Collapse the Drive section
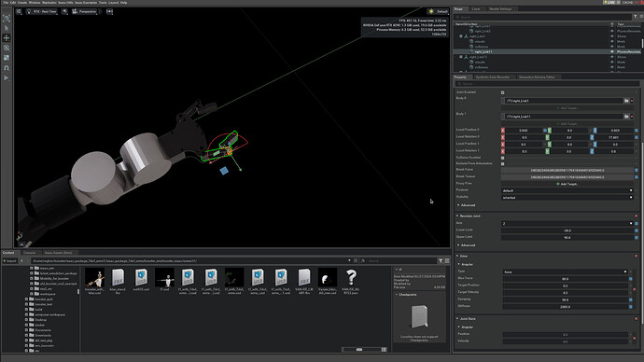Viewport: 644px width, 362px height. [x=457, y=257]
